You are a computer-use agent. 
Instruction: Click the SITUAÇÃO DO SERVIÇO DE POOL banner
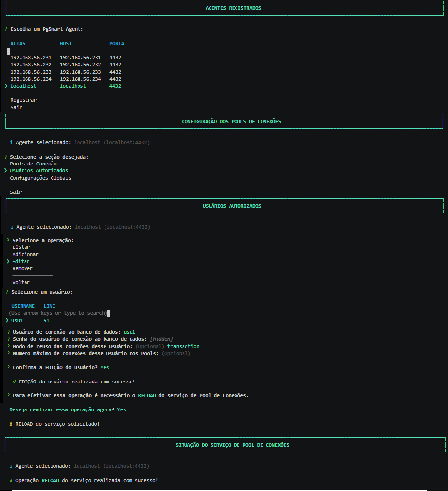point(225,445)
